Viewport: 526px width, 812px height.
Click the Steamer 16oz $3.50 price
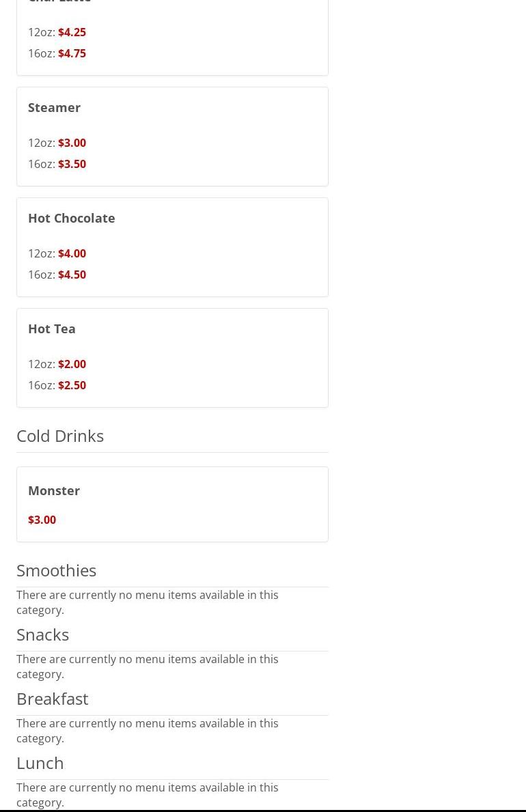72,164
